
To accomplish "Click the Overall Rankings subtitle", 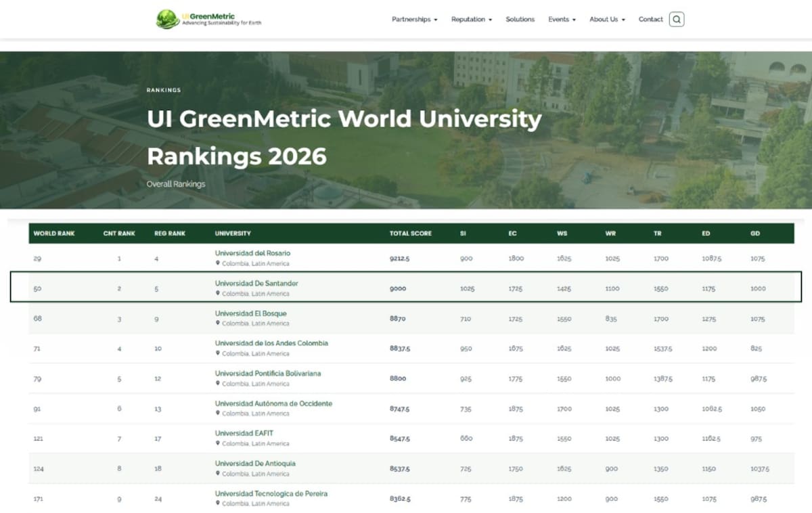I will 176,184.
